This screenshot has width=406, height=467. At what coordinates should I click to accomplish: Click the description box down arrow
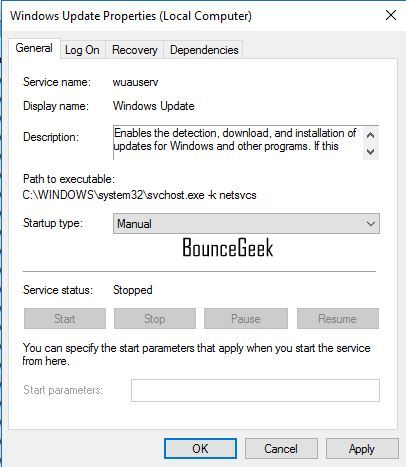tap(370, 152)
